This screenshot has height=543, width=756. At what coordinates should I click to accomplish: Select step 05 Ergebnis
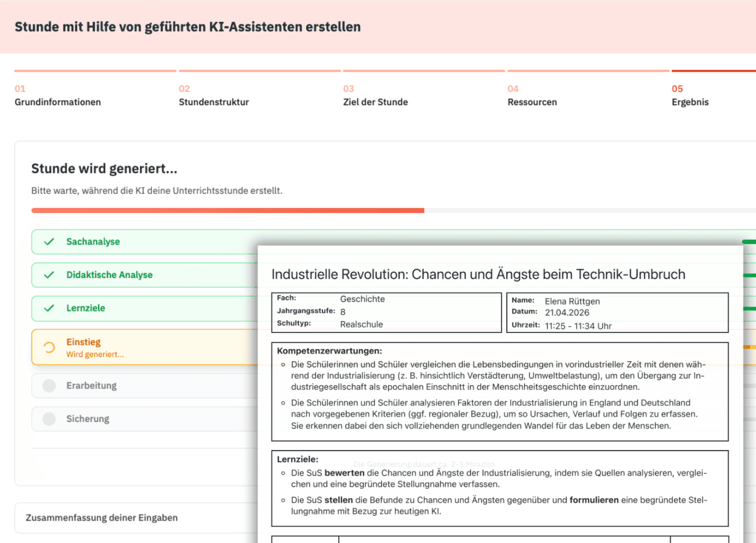click(x=690, y=102)
